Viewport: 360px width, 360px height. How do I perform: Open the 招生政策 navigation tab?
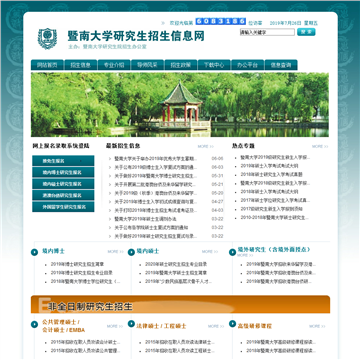[181, 65]
